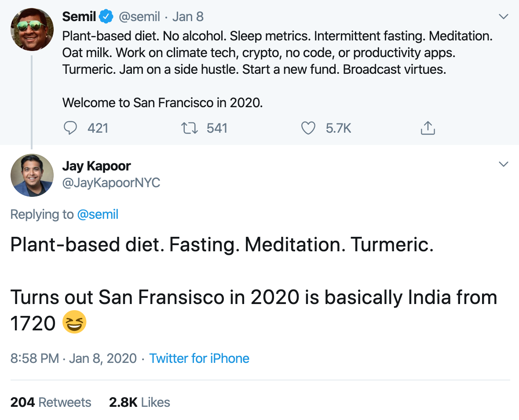This screenshot has height=420, width=519.
Task: Open the chevron menu on Jay Kapoor's tweet
Action: tap(503, 164)
